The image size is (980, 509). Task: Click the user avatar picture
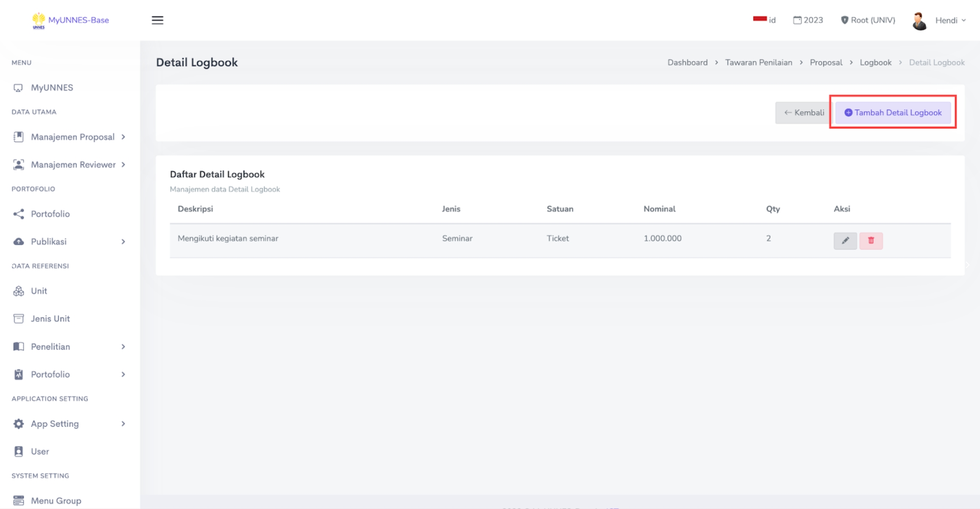[x=919, y=20]
